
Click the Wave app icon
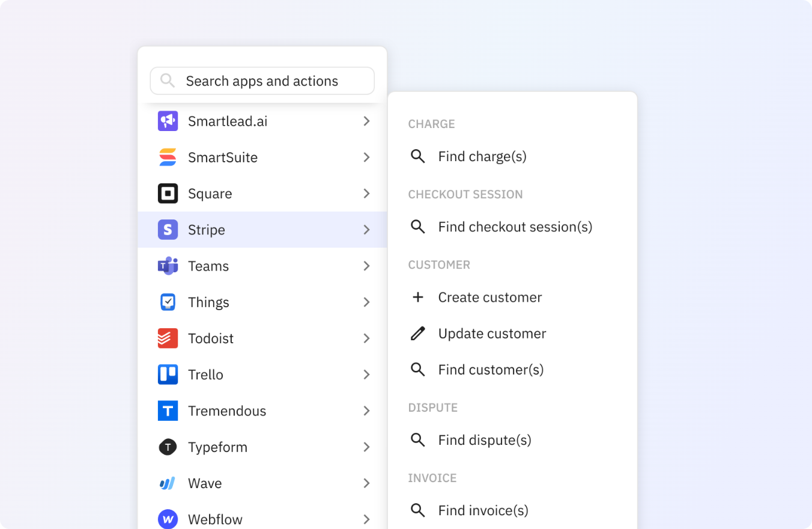168,483
